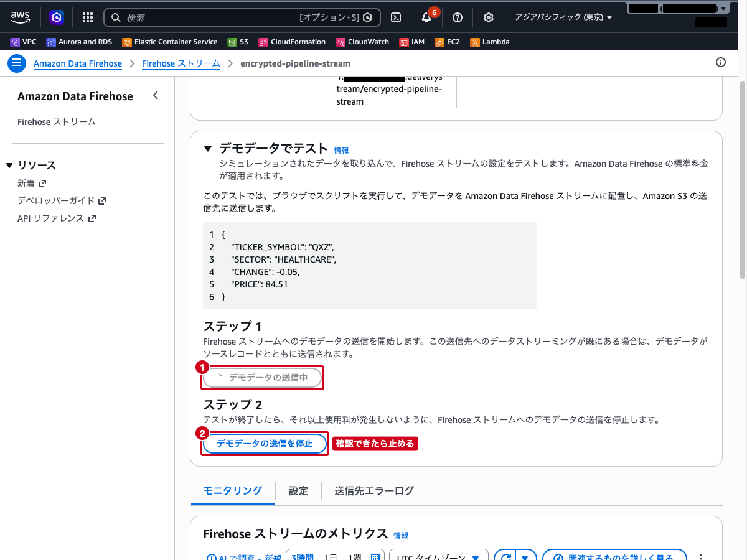Open the Amazon Q assistant icon
Image resolution: width=747 pixels, height=560 pixels.
point(57,17)
